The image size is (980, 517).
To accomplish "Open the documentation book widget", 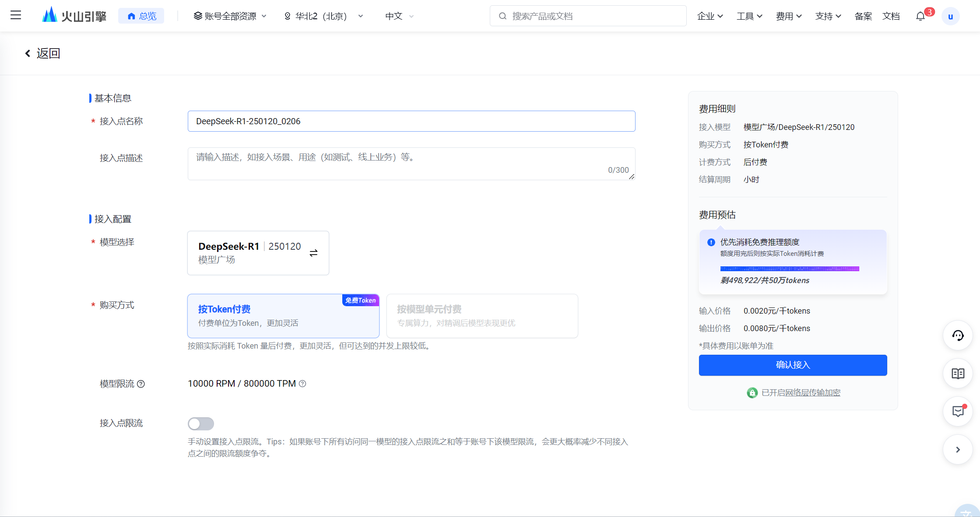I will 958,374.
